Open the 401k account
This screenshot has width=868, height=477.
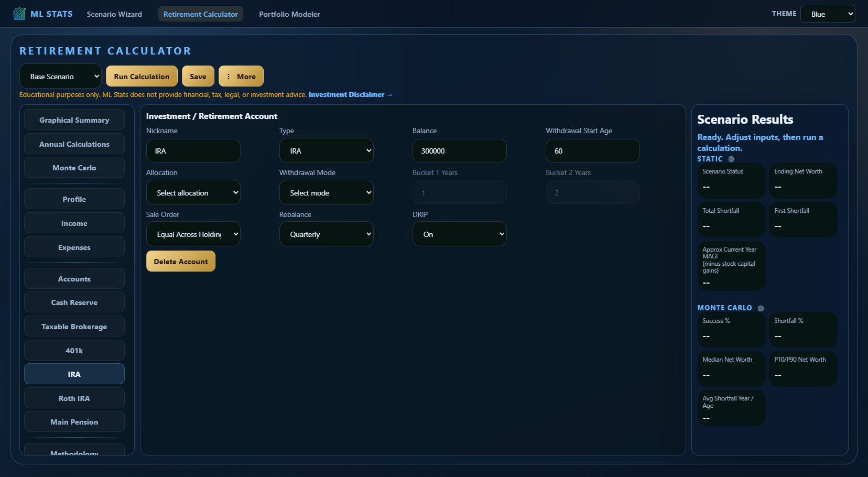(x=74, y=351)
